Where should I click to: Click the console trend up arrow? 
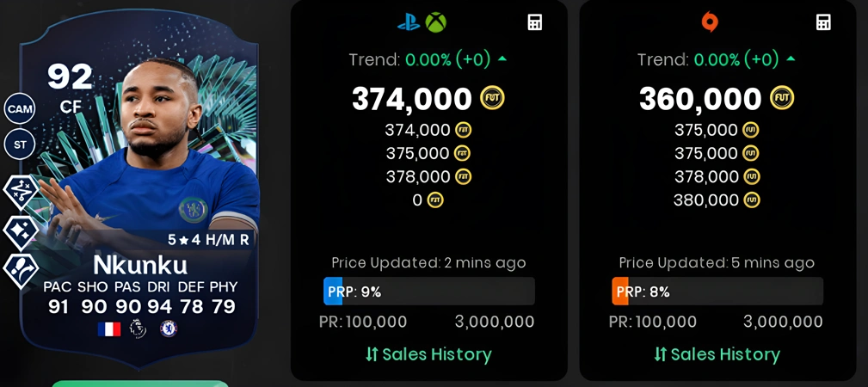pos(502,58)
